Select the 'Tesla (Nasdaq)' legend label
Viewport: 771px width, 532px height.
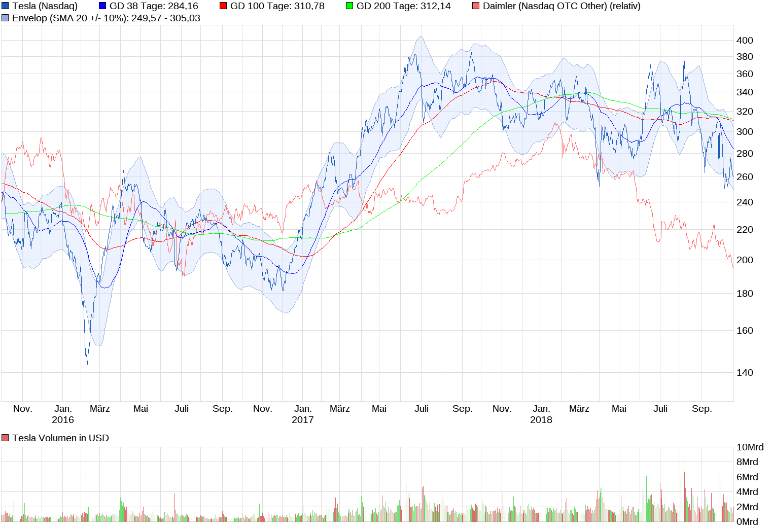(x=45, y=6)
